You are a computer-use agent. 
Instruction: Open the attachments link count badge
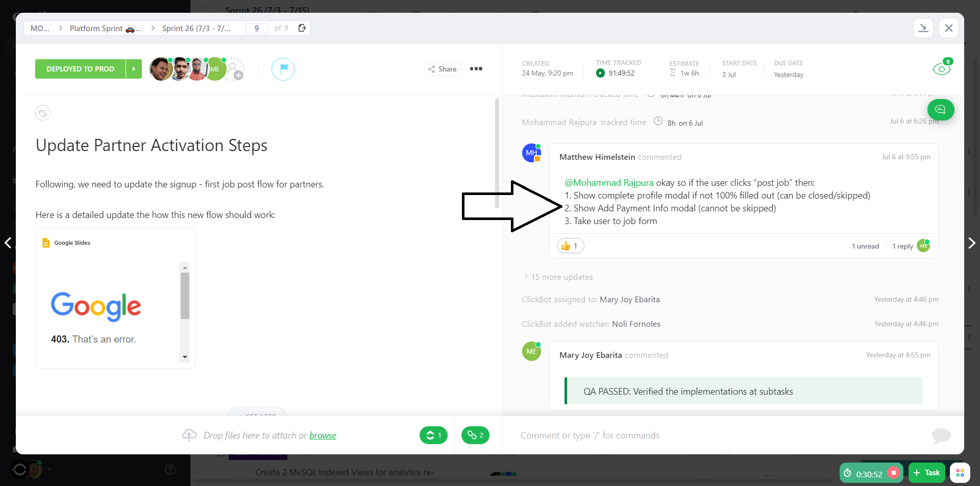tap(475, 435)
